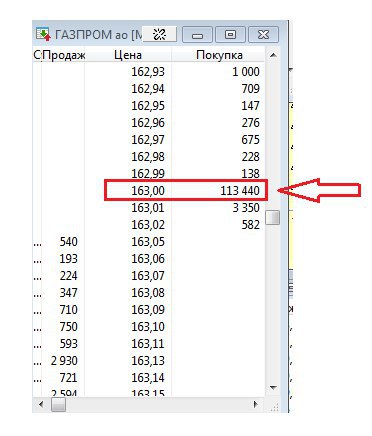
Task: Select price 163,05 cell
Action: pyautogui.click(x=148, y=242)
